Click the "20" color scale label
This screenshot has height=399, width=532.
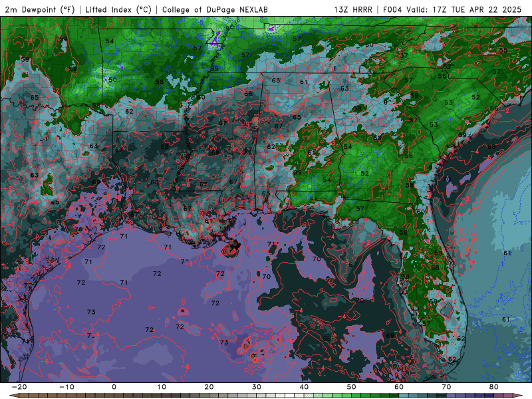[x=209, y=387]
